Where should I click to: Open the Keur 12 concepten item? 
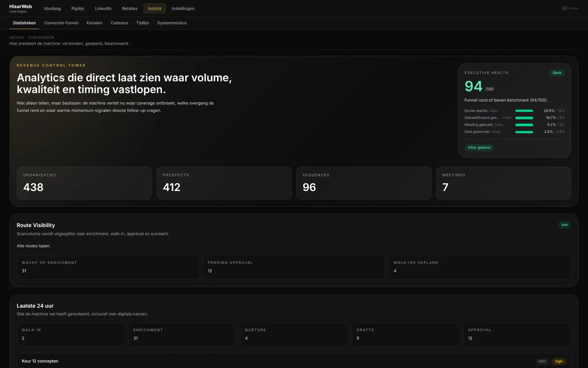point(294,361)
